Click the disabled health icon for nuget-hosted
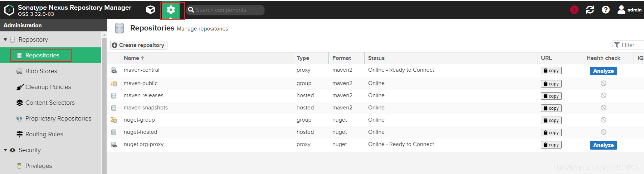 [x=603, y=132]
